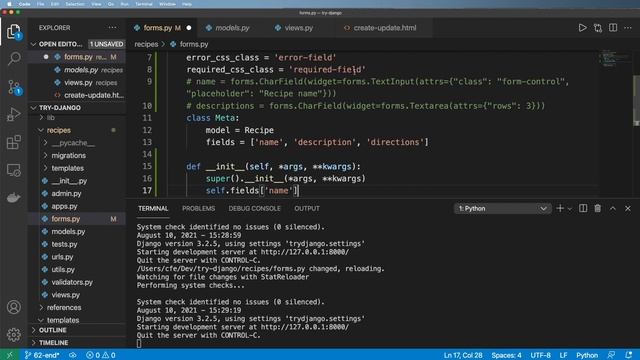Collapse the TRY-DJANGO workspace section

coord(77,108)
